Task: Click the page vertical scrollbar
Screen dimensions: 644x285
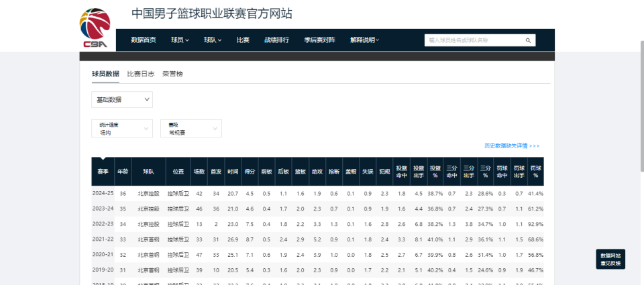Action: 641,106
